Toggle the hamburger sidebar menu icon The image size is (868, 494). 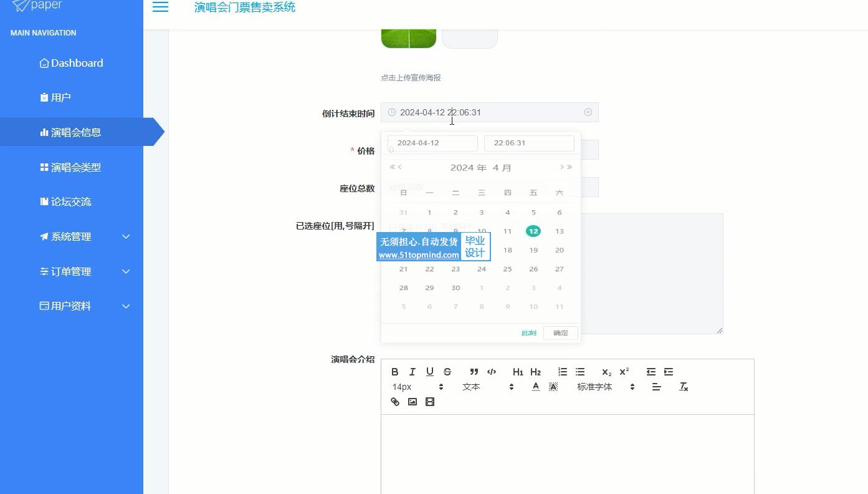(160, 7)
